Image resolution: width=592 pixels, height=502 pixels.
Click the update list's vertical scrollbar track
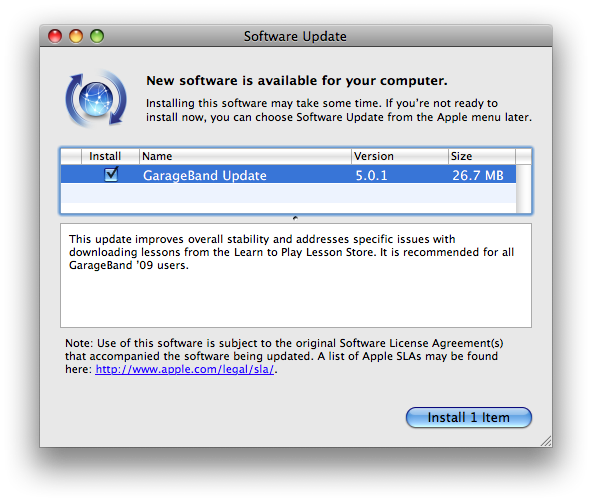pyautogui.click(x=523, y=189)
